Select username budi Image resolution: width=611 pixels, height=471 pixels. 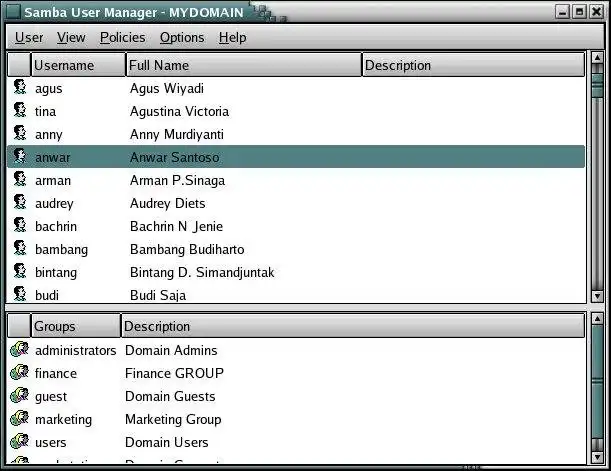(47, 295)
